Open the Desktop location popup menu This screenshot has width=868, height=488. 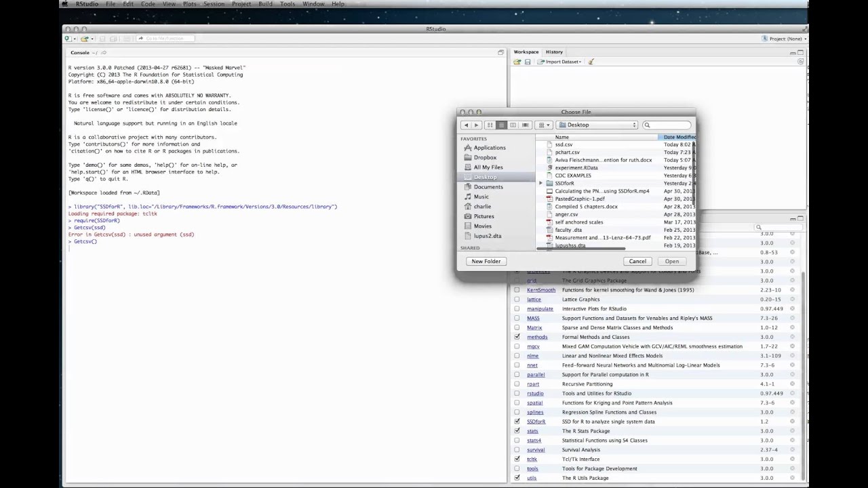pyautogui.click(x=597, y=125)
